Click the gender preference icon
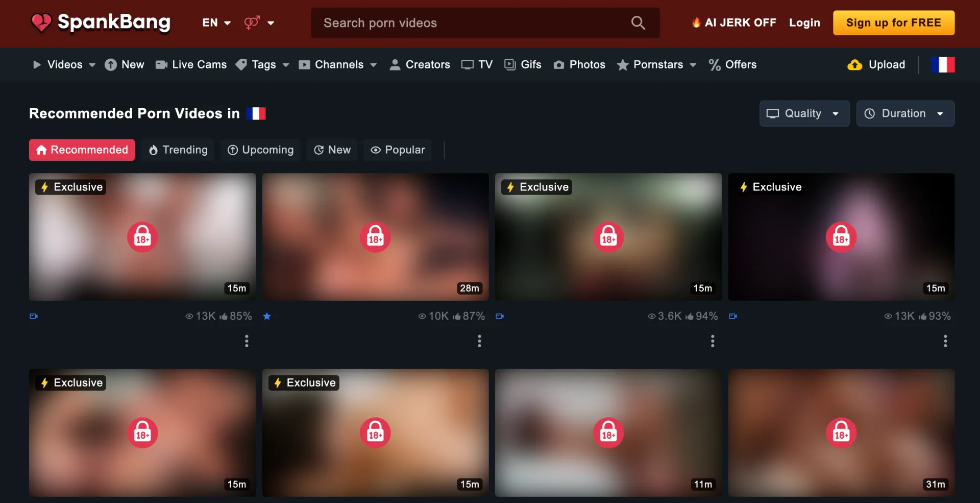980x503 pixels. click(251, 22)
